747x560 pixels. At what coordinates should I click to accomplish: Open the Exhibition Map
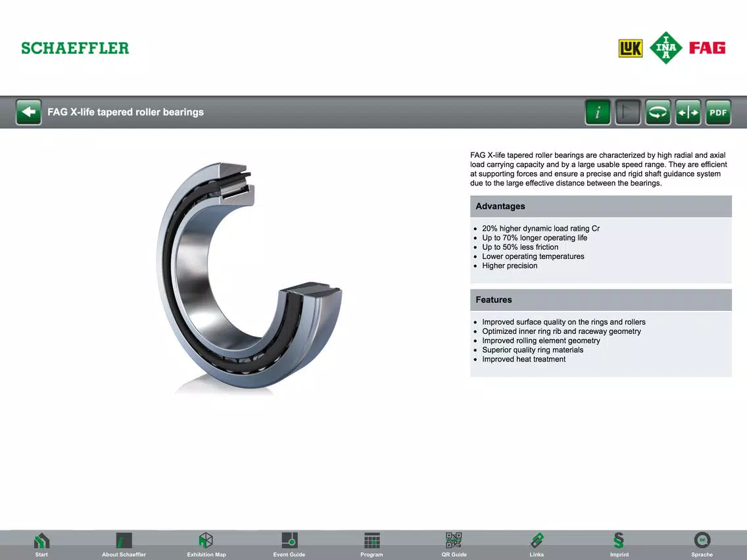(206, 545)
